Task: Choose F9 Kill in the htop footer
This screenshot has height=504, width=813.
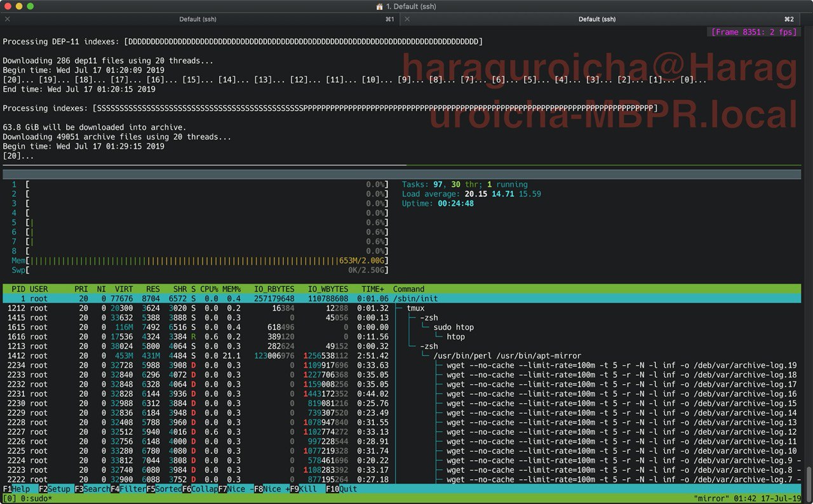Action: point(304,489)
